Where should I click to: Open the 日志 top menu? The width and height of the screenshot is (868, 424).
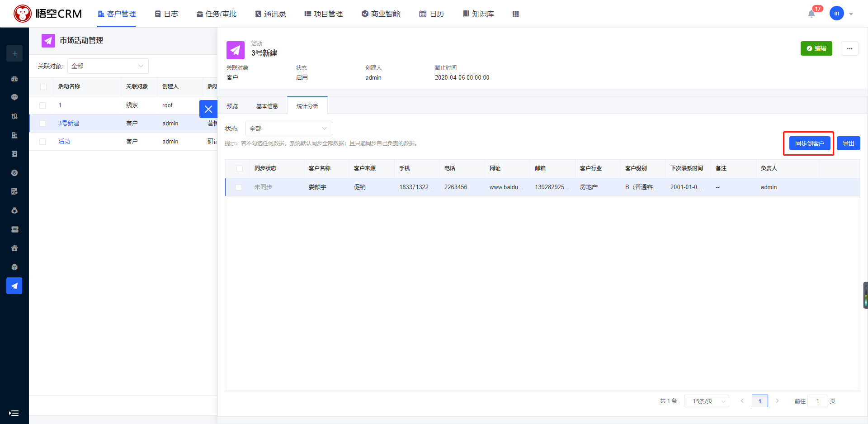[166, 14]
